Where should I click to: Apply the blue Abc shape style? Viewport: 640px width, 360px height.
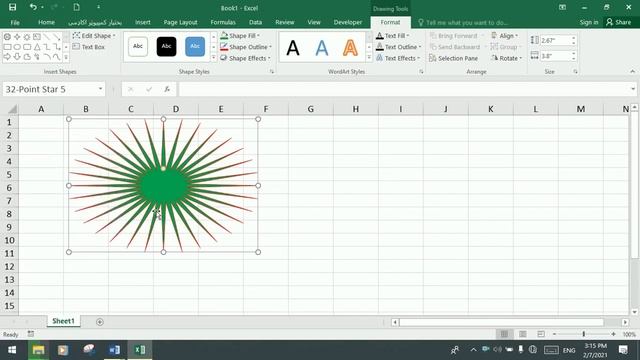tap(195, 46)
